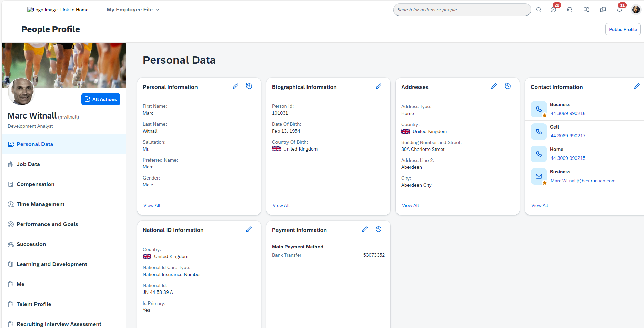Image resolution: width=644 pixels, height=328 pixels.
Task: Open the Succession section
Action: tap(64, 244)
